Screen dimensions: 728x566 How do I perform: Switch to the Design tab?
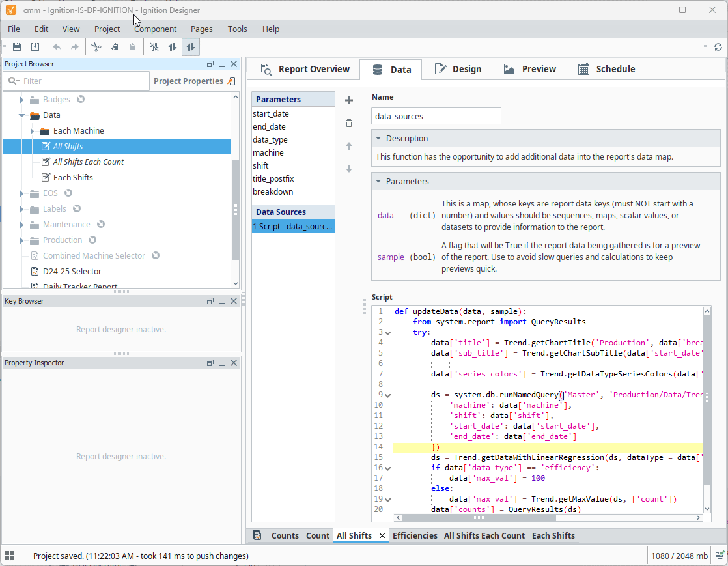pos(458,69)
